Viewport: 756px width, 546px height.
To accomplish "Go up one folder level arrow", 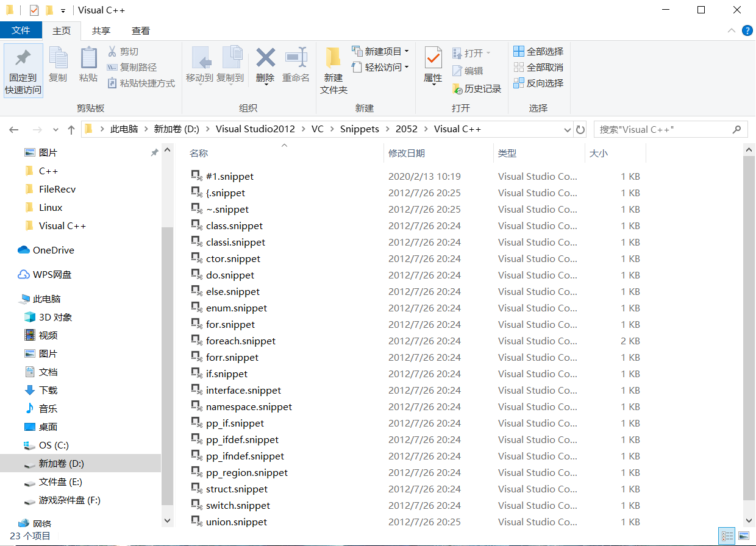I will click(71, 130).
